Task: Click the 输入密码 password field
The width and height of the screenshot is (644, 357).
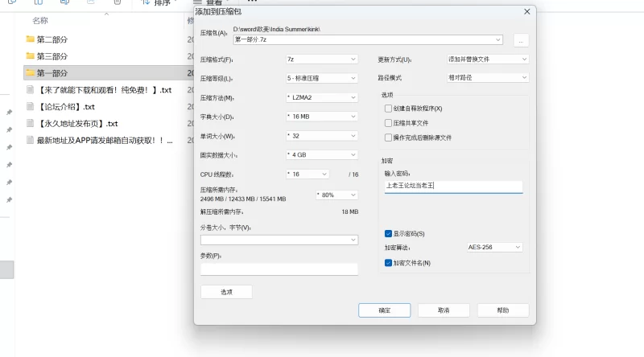Action: pyautogui.click(x=453, y=187)
